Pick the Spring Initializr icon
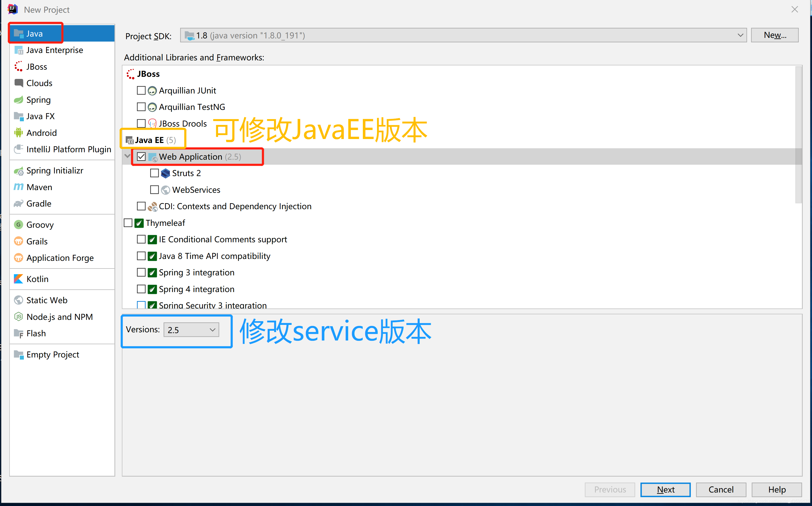The image size is (812, 506). click(19, 171)
